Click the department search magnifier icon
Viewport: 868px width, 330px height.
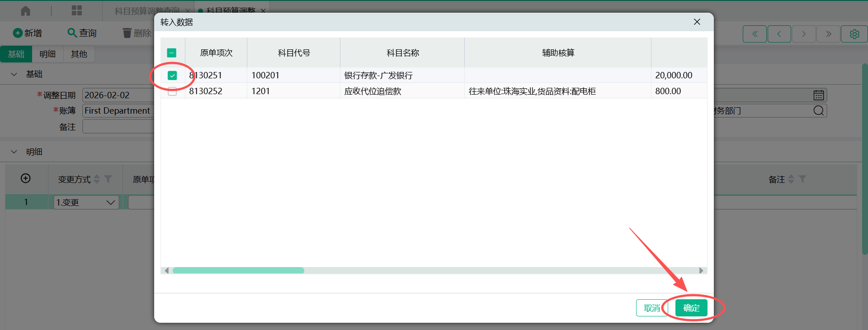pyautogui.click(x=818, y=110)
